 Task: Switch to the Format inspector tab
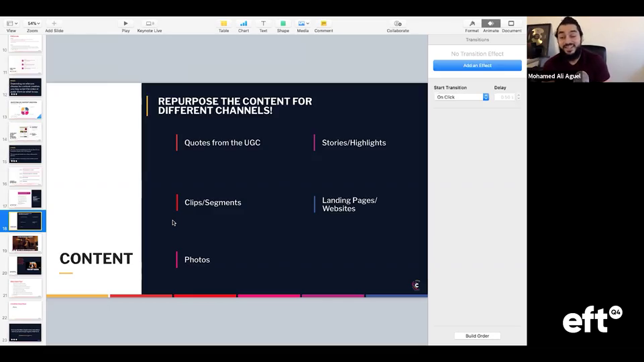[472, 23]
